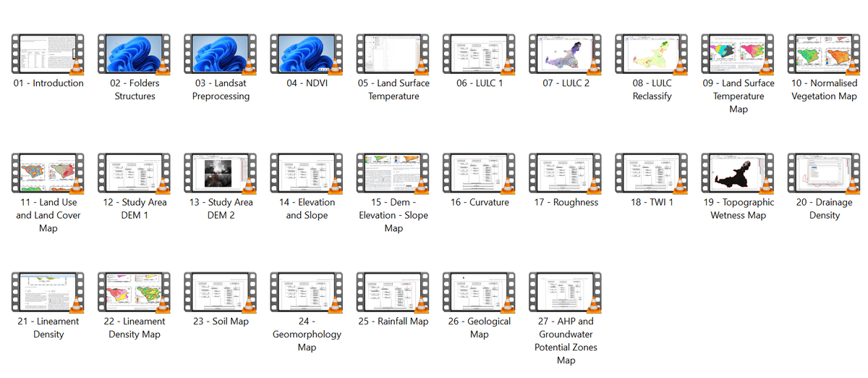Select the 20 - Drainage Density video icon
868x378 pixels.
[x=824, y=174]
